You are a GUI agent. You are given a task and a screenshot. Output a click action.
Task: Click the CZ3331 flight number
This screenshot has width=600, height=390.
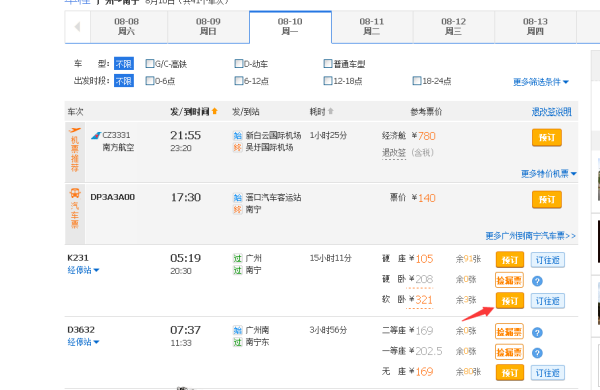click(x=116, y=135)
